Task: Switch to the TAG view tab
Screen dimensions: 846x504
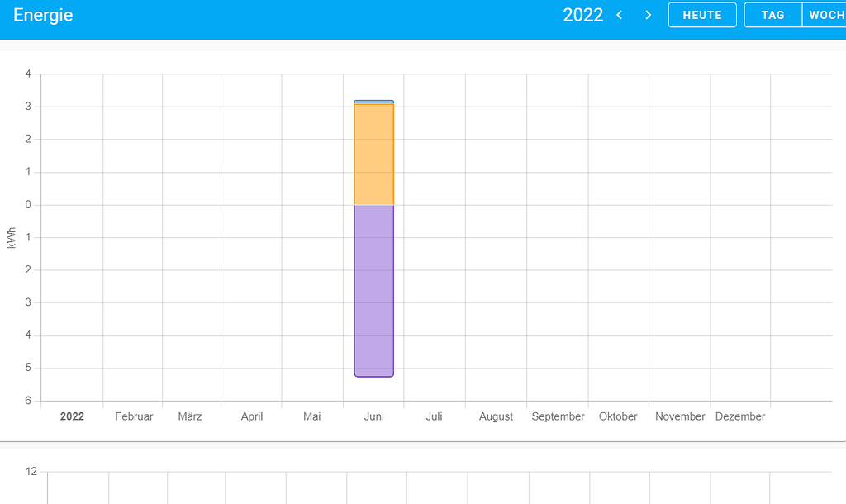Action: click(773, 15)
